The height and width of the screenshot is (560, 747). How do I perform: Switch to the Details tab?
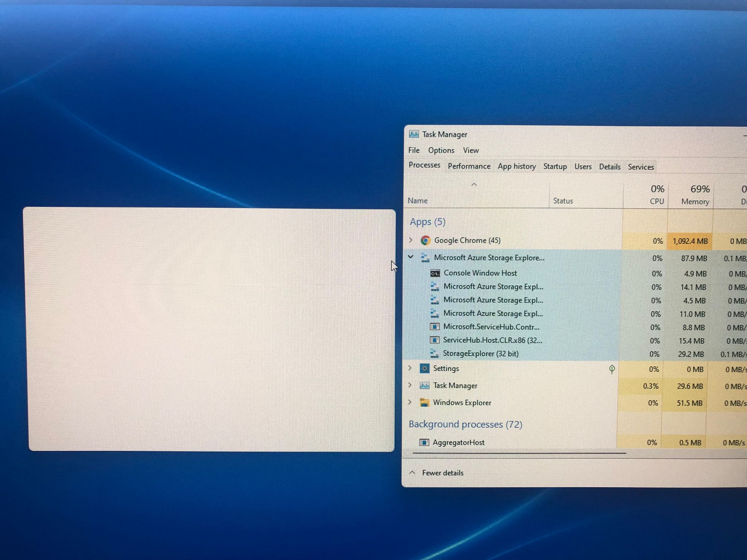coord(609,167)
